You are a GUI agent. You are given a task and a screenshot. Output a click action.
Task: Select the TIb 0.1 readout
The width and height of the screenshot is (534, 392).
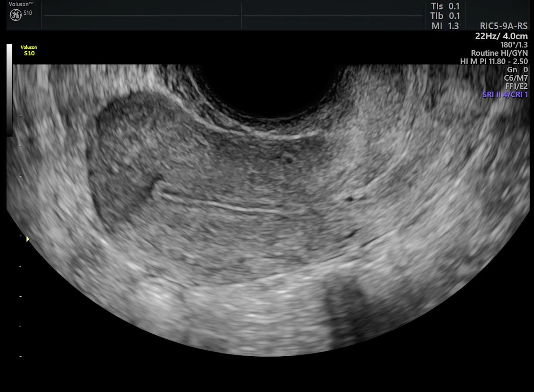coord(445,16)
